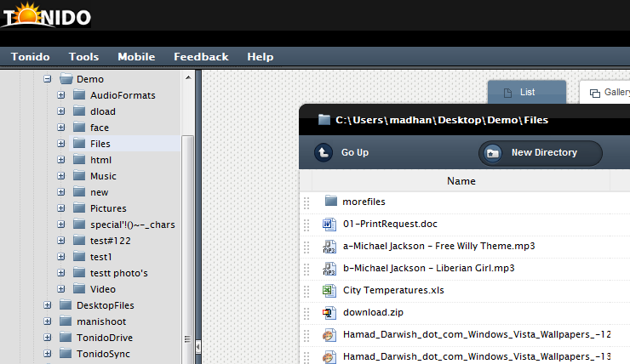Click the MP3 icon of Free Willy Theme
The height and width of the screenshot is (364, 630).
329,247
